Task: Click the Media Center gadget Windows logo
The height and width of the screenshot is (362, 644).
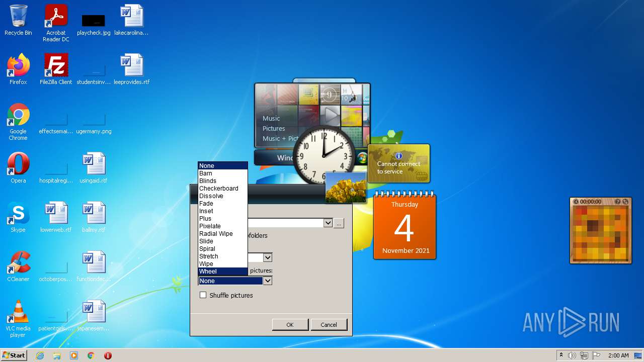Action: pyautogui.click(x=362, y=157)
